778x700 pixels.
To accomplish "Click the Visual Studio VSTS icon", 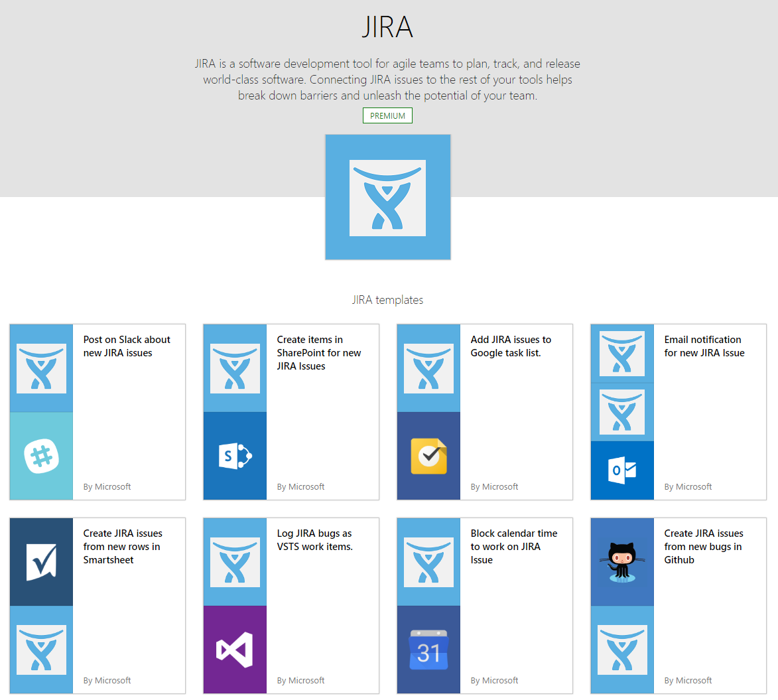I will (235, 650).
